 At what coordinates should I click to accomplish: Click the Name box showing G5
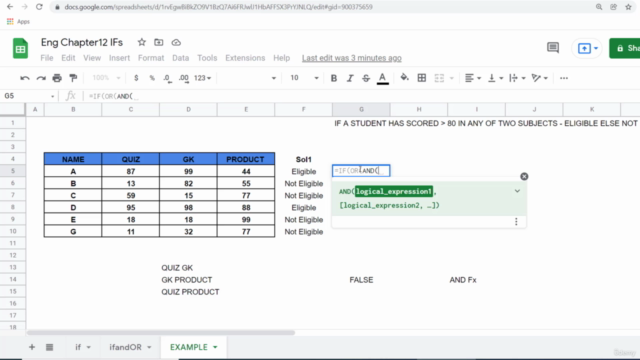pos(29,96)
